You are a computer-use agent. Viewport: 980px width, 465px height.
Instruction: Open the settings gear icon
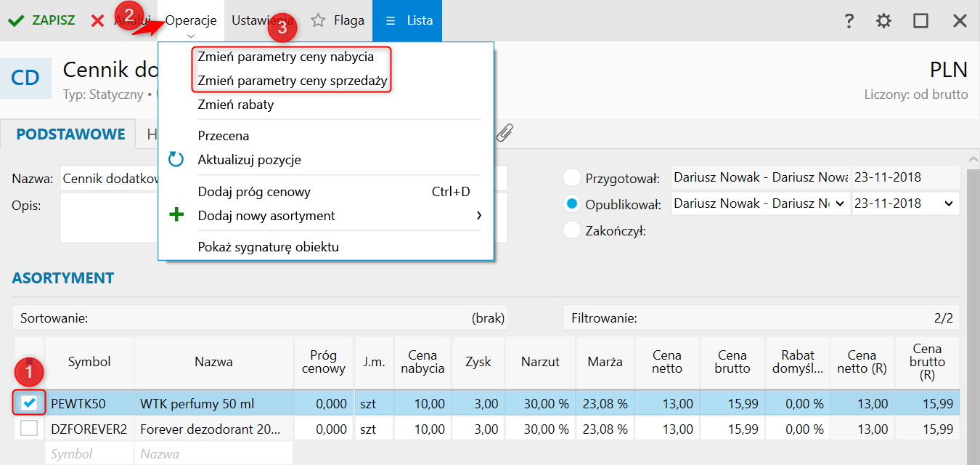coord(883,21)
